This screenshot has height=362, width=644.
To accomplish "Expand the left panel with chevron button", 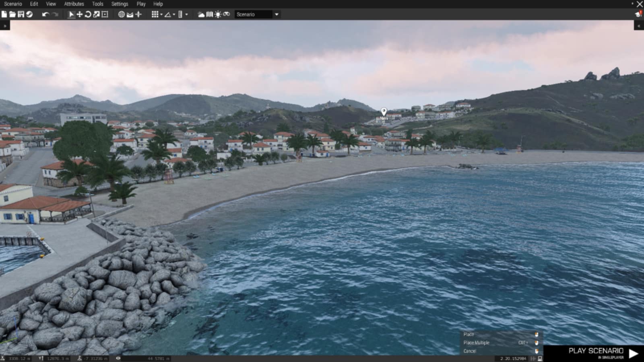I will click(5, 26).
